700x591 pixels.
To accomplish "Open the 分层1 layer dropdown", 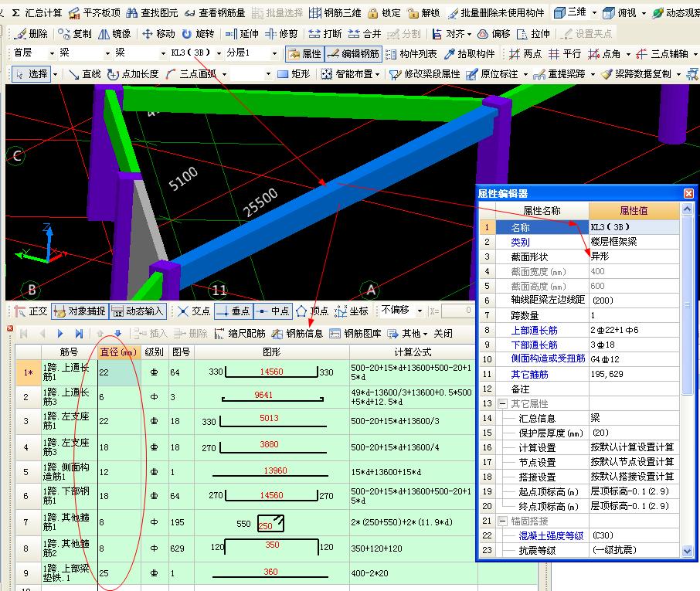I will [274, 53].
